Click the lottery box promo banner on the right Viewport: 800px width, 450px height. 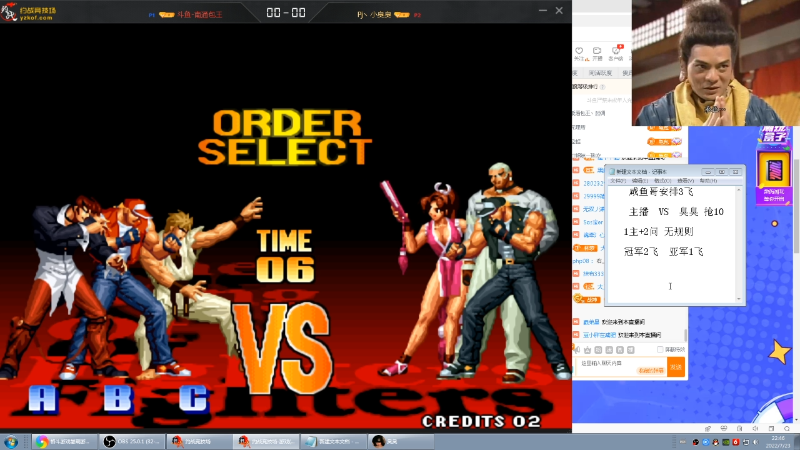pos(774,166)
